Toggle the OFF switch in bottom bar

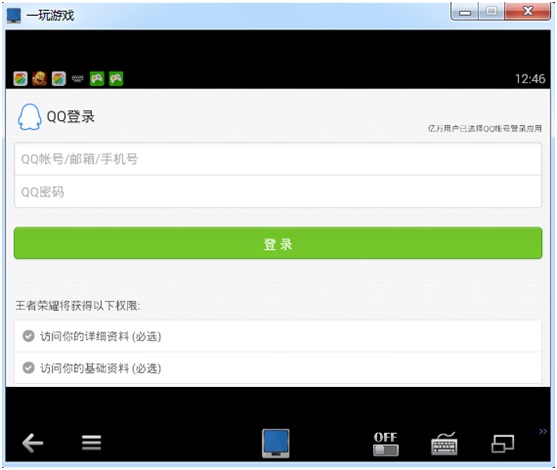click(386, 444)
